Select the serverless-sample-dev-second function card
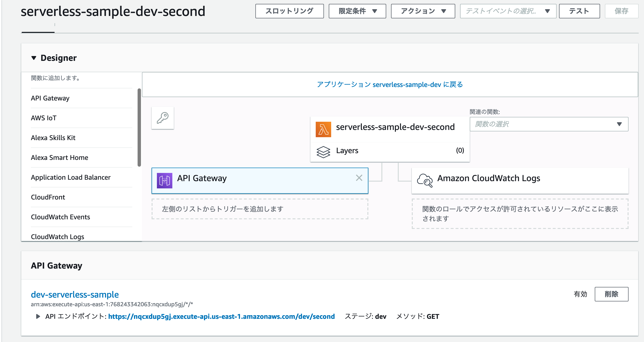This screenshot has width=644, height=342. click(x=390, y=129)
